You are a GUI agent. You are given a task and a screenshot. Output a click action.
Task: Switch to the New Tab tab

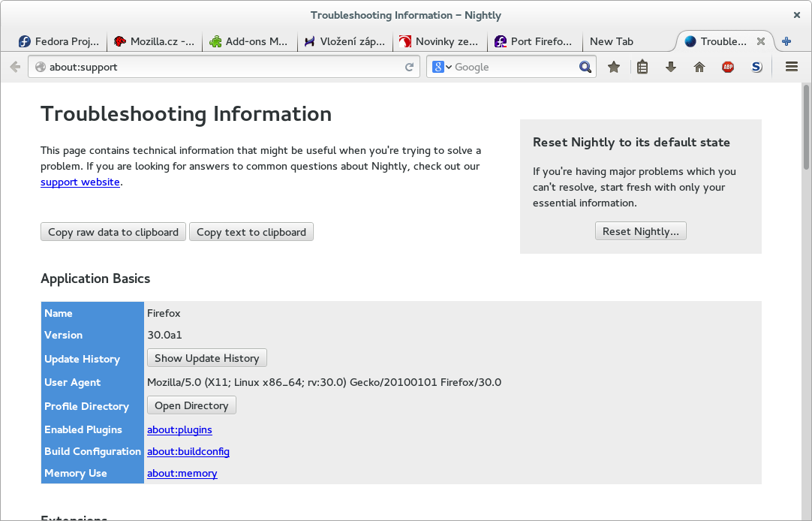click(x=627, y=41)
